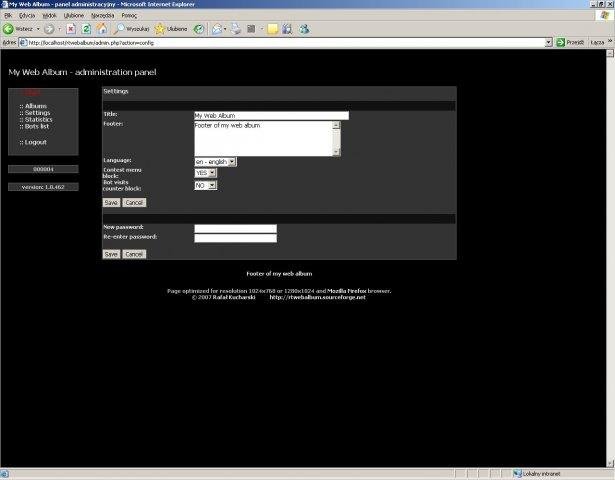Viewport: 615px width, 480px height.
Task: Click the Title text field
Action: (271, 115)
